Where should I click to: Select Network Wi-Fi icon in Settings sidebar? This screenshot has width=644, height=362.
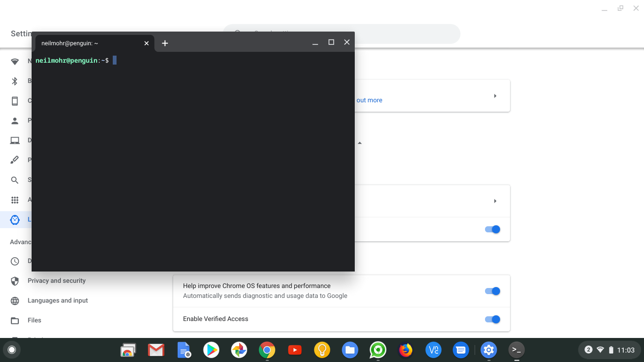point(15,62)
